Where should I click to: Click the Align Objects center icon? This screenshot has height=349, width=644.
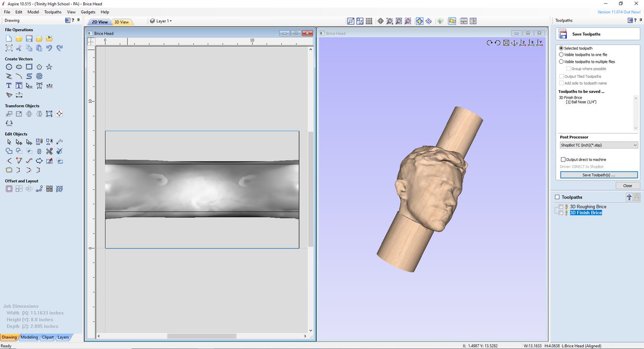click(60, 114)
